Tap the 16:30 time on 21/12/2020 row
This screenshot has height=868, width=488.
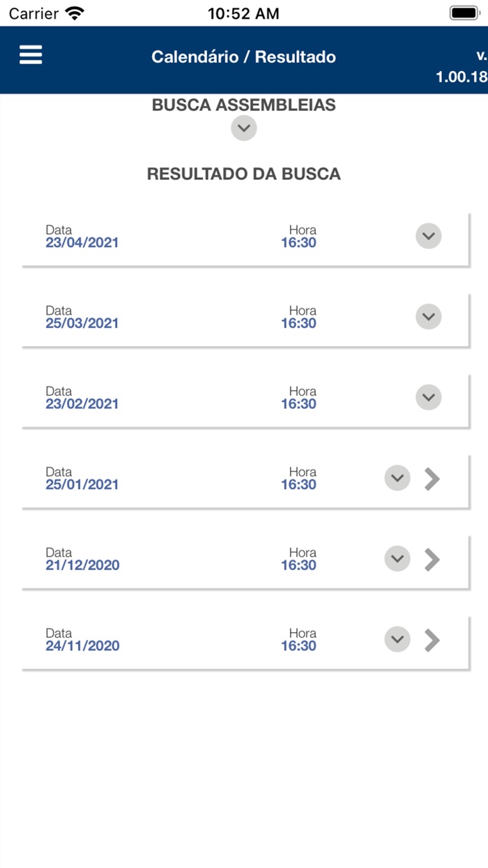coord(298,565)
